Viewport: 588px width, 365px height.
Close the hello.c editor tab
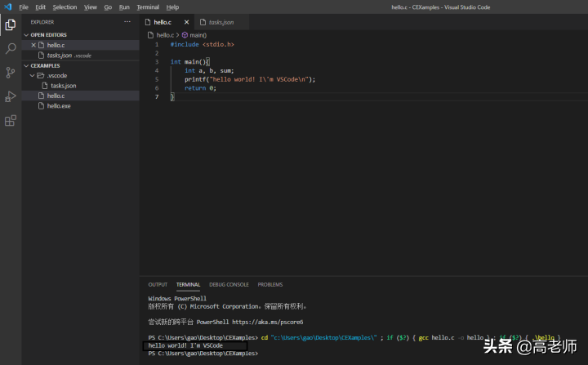coord(186,22)
